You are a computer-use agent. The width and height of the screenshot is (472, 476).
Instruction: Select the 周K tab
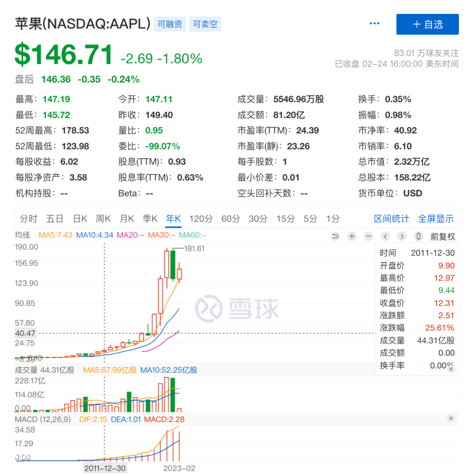[x=103, y=219]
